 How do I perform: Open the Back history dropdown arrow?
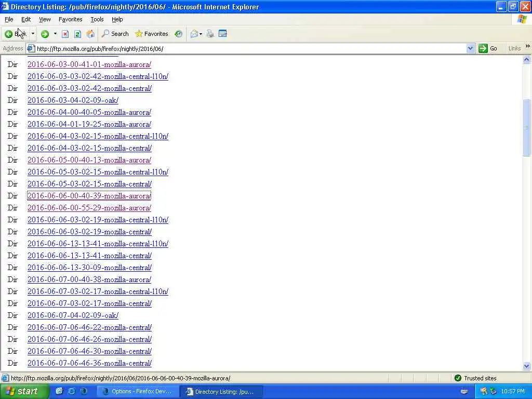click(33, 34)
